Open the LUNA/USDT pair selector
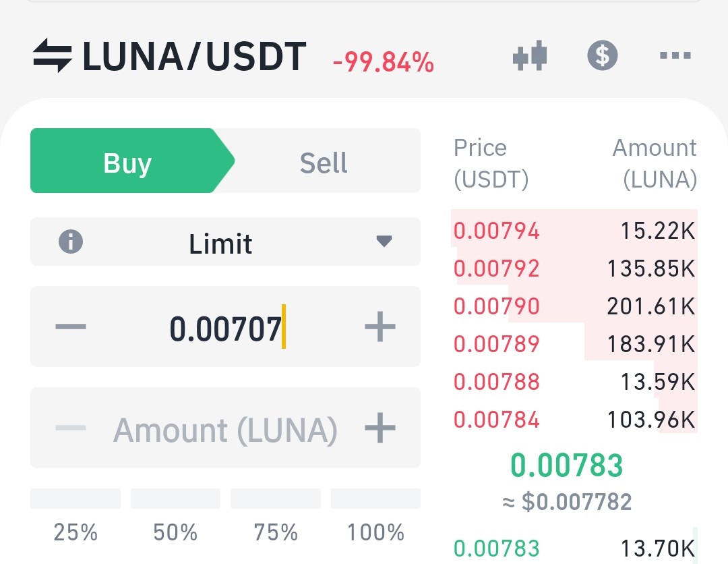Viewport: 728px width, 564px height. tap(194, 56)
